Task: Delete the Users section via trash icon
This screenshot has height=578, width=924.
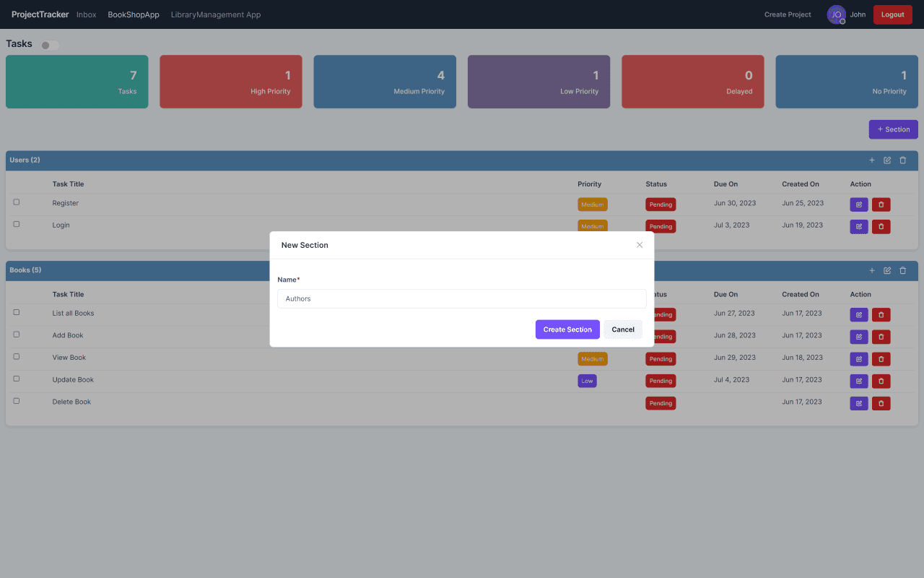Action: point(902,160)
